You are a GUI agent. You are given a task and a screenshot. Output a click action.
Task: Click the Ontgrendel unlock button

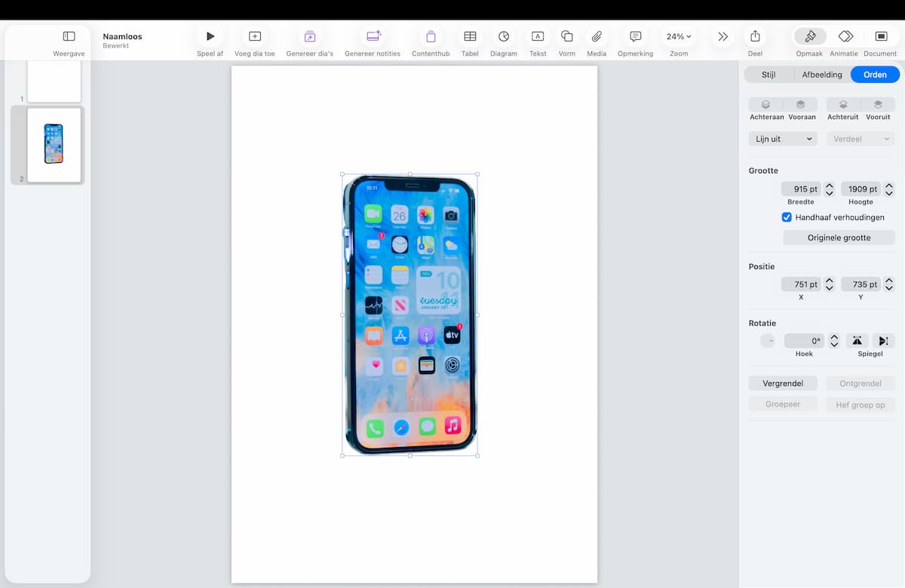click(861, 383)
